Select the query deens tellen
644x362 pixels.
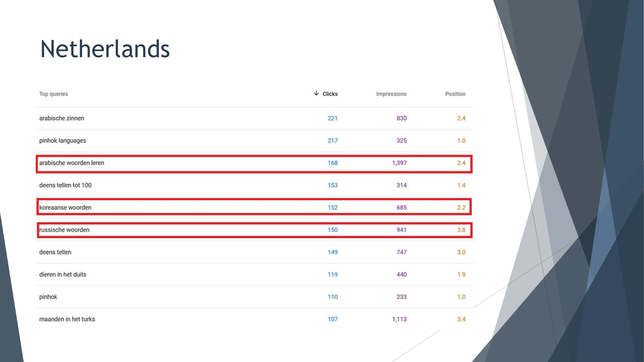(x=55, y=252)
